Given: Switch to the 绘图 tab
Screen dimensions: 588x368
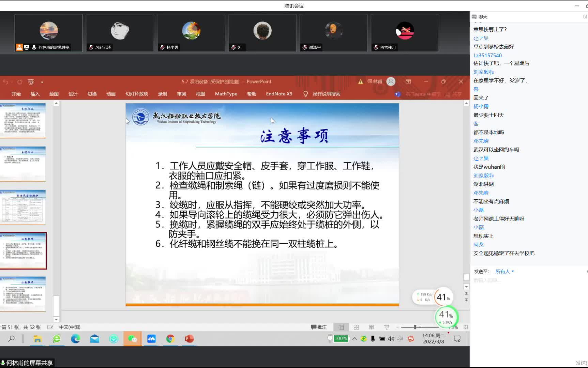Looking at the screenshot, I should [54, 94].
